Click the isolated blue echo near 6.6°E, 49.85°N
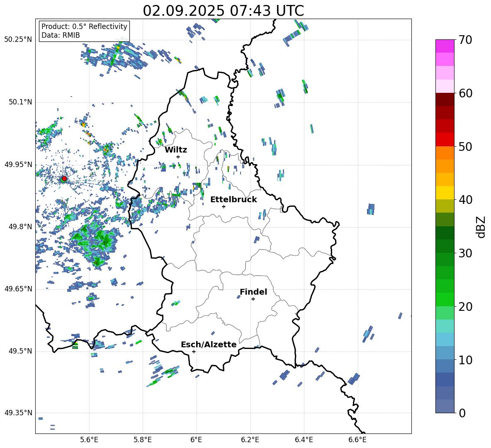The height and width of the screenshot is (448, 491). pyautogui.click(x=371, y=209)
